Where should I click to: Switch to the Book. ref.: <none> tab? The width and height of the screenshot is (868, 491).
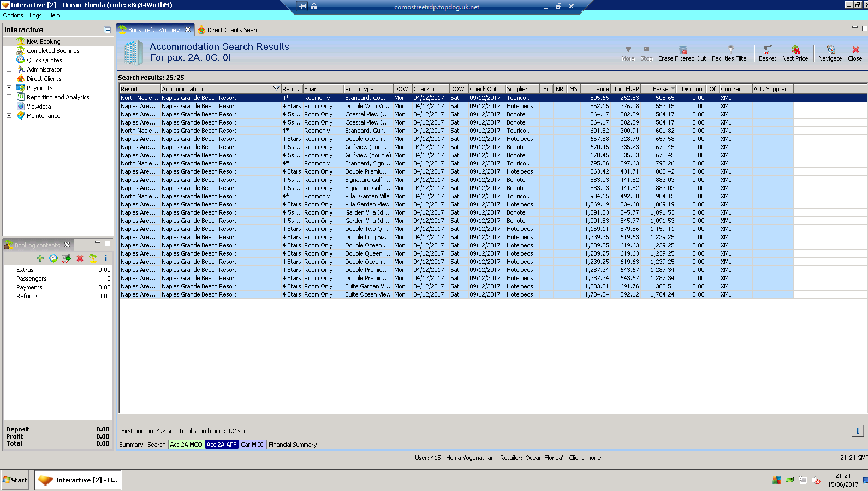[154, 30]
